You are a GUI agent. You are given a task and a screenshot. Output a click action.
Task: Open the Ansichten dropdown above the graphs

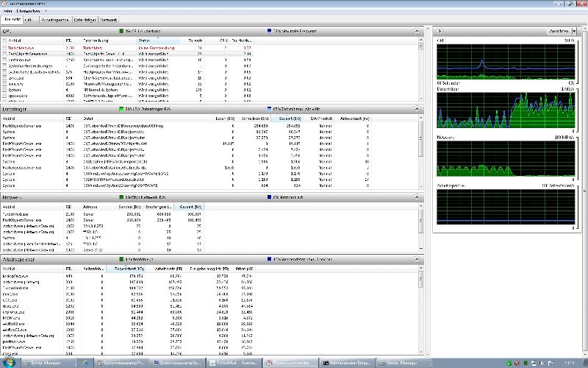click(x=562, y=31)
